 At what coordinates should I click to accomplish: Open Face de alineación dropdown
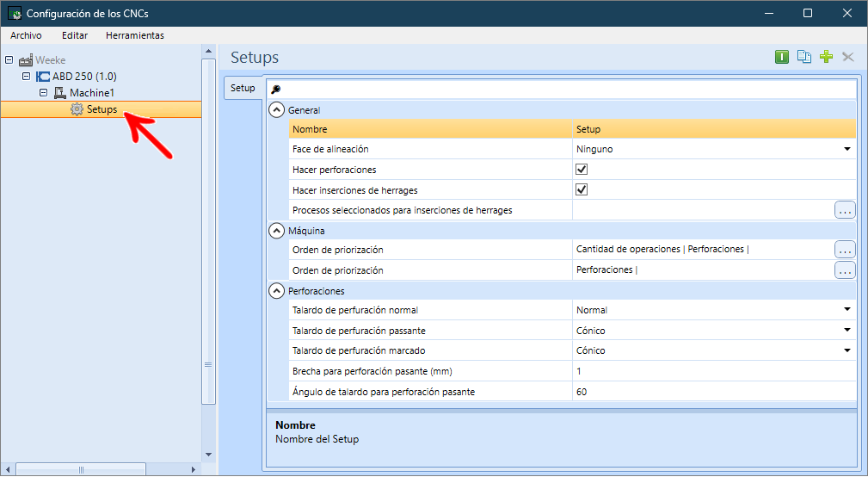847,149
